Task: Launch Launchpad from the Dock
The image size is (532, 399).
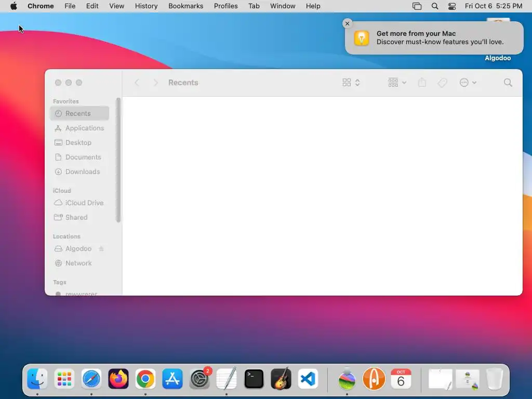Action: click(64, 379)
